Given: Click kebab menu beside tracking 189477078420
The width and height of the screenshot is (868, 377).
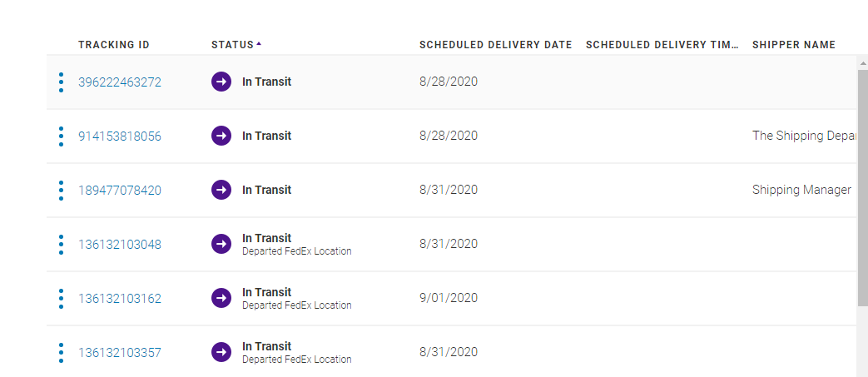Looking at the screenshot, I should click(61, 191).
